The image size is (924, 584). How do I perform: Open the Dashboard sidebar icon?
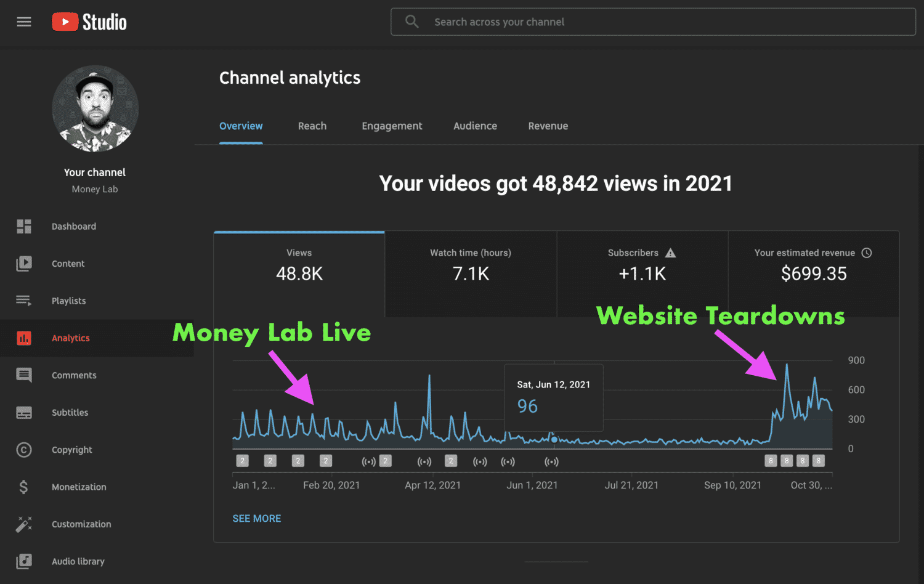(24, 226)
